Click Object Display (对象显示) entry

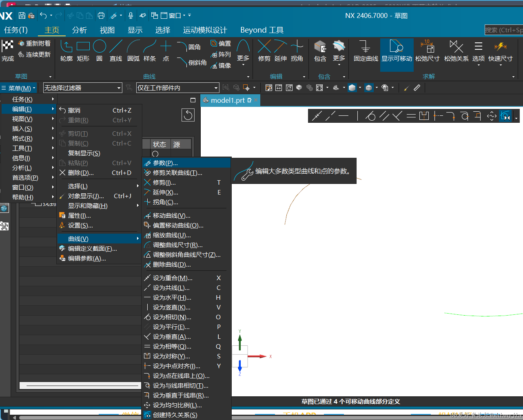(99, 196)
